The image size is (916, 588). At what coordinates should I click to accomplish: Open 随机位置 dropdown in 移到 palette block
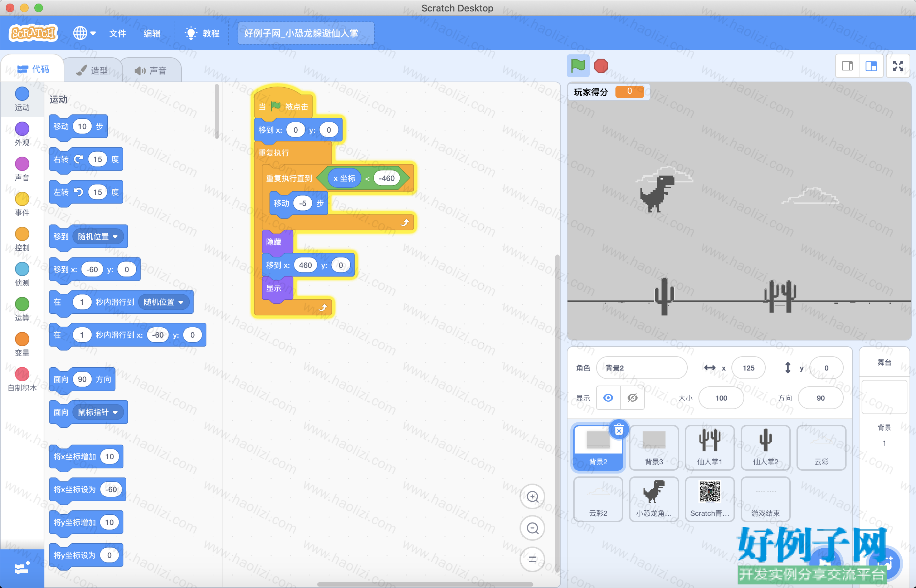click(98, 237)
